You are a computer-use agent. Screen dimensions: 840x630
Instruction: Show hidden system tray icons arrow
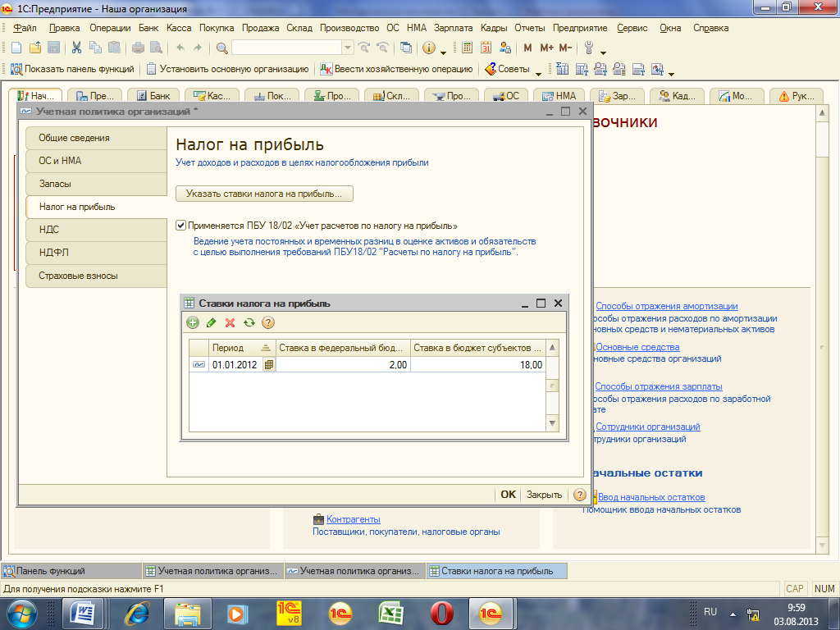coord(733,614)
